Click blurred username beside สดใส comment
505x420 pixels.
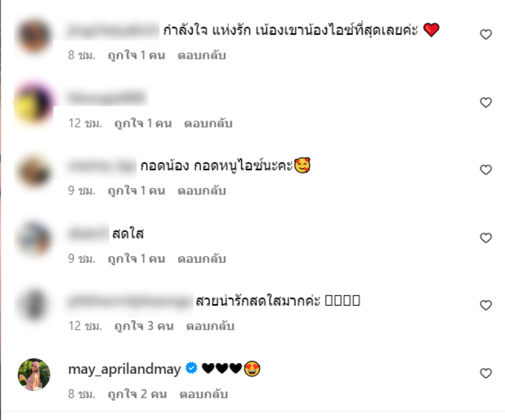point(88,234)
